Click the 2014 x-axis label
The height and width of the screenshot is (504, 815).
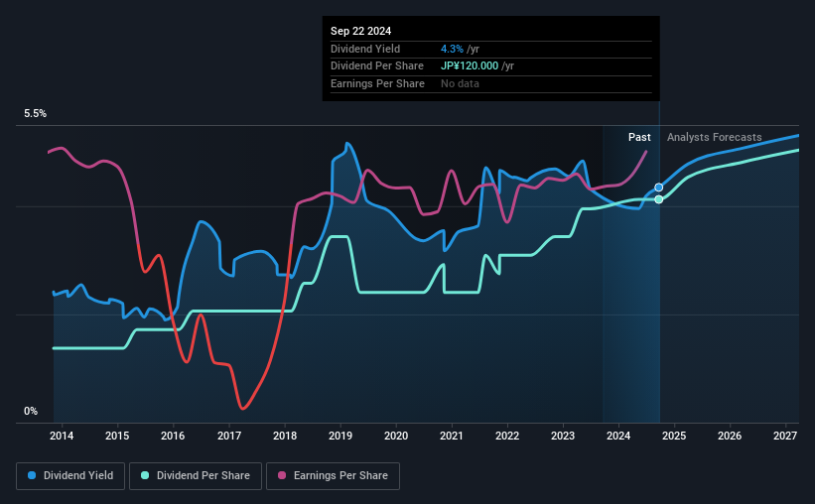[x=62, y=436]
